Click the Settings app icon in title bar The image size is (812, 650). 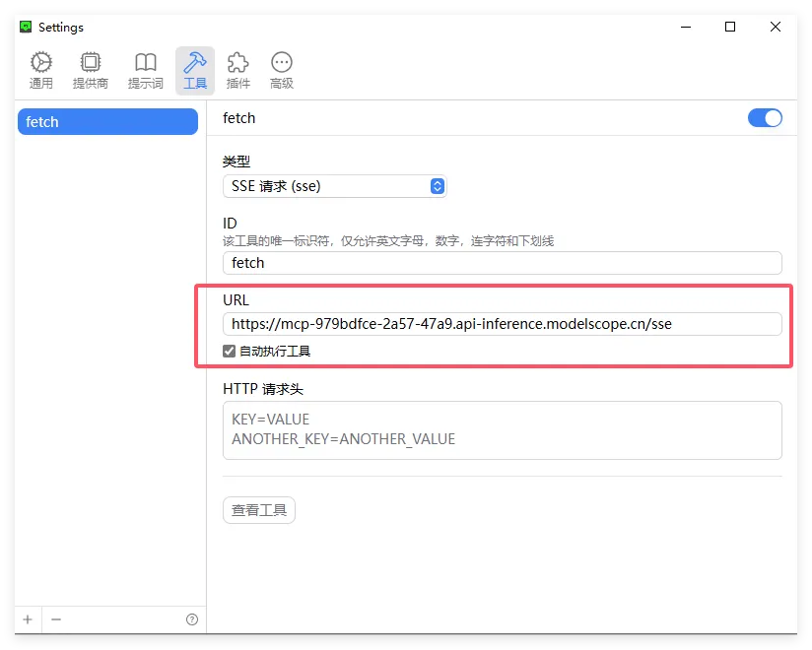[x=27, y=27]
